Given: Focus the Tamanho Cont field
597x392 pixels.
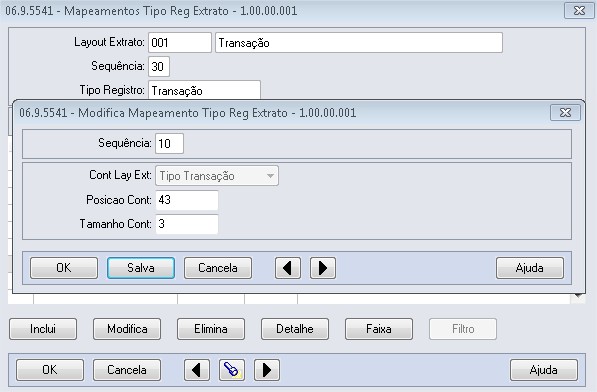Looking at the screenshot, I should point(187,224).
